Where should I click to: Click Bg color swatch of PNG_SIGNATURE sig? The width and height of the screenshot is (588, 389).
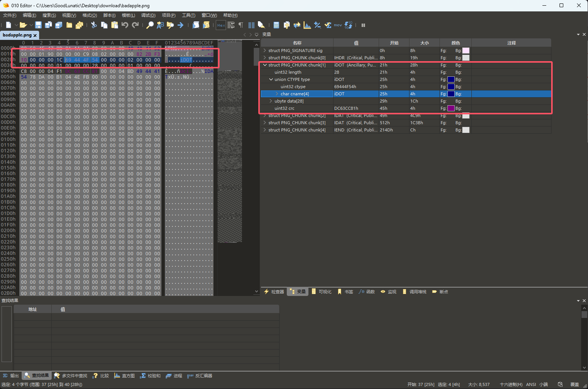(x=466, y=51)
